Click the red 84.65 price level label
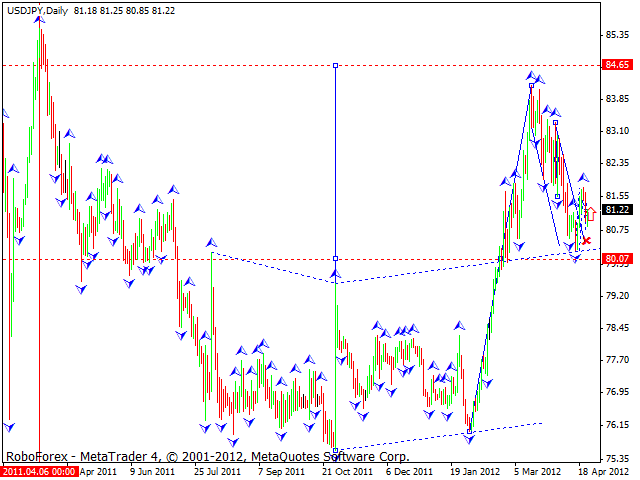This screenshot has width=640, height=480. tap(618, 65)
